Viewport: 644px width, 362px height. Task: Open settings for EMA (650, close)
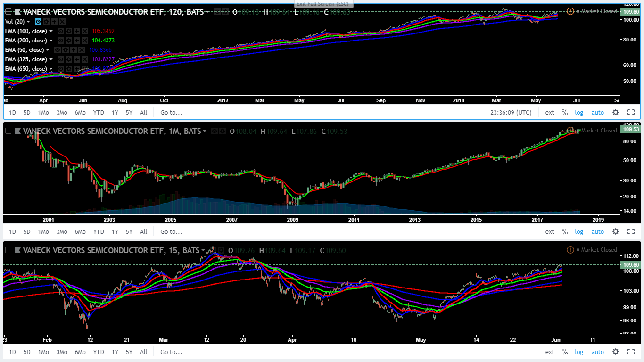(x=68, y=69)
